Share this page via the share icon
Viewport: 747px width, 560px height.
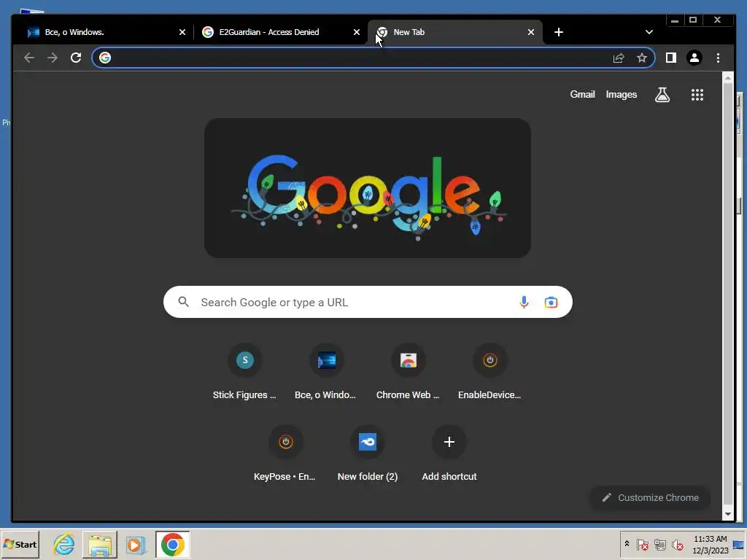[x=619, y=58]
